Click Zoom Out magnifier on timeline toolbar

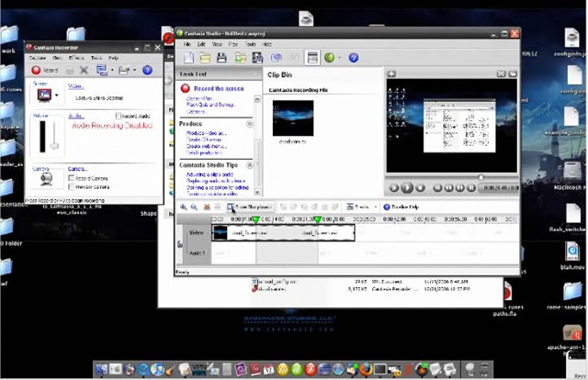[194, 207]
